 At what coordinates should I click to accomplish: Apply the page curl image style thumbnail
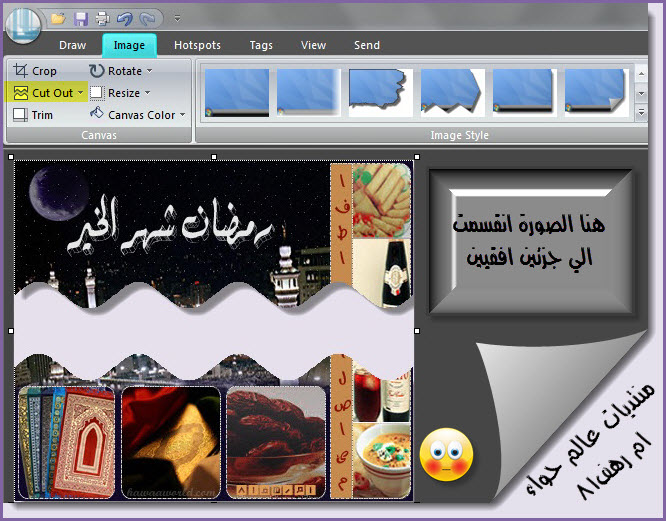coord(597,90)
